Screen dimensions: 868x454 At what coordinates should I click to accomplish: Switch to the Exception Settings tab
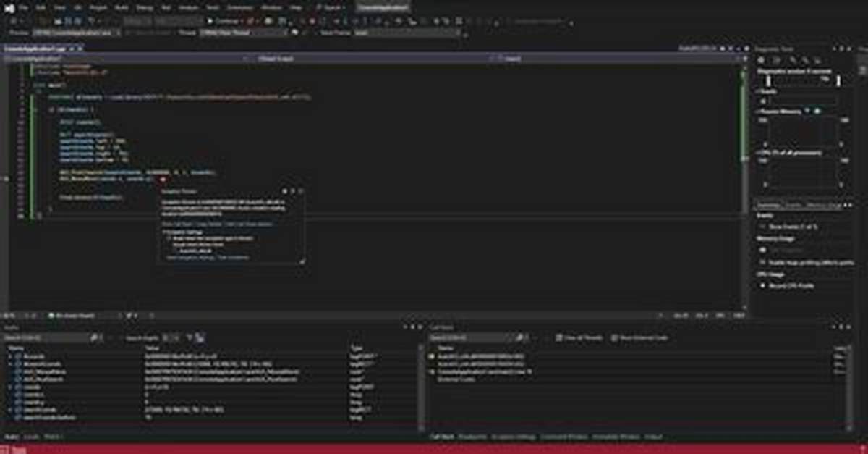[514, 437]
